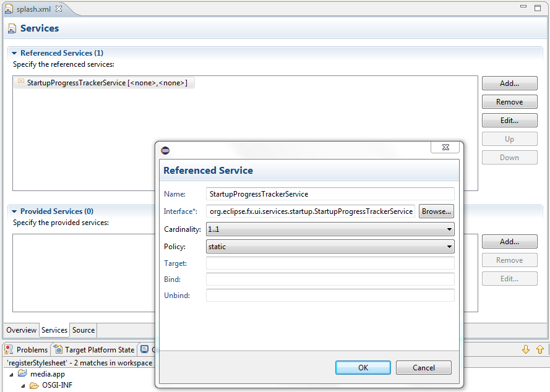Viewport: 550px width, 392px height.
Task: Add a referenced service
Action: point(509,83)
